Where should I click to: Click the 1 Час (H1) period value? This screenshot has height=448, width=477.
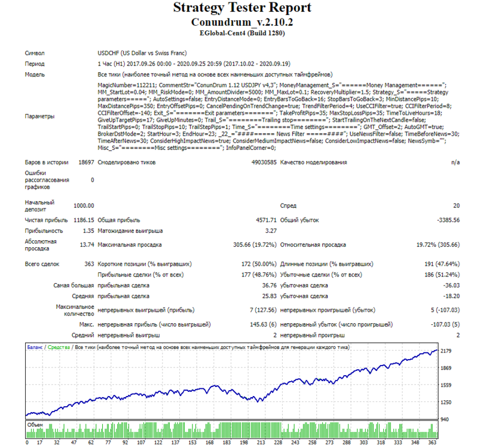tap(194, 64)
